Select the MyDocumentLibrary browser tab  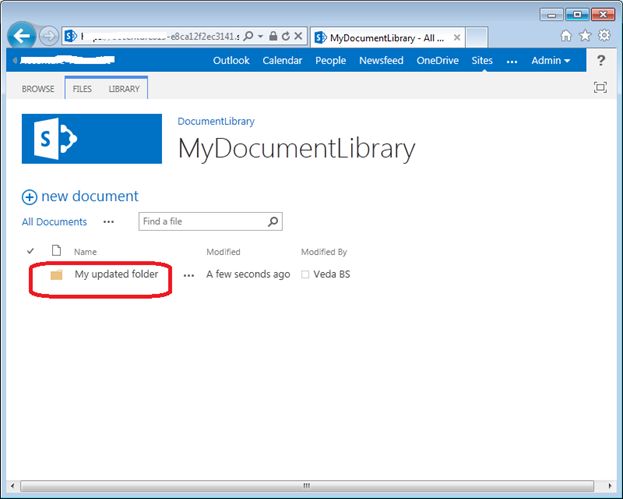[x=387, y=38]
